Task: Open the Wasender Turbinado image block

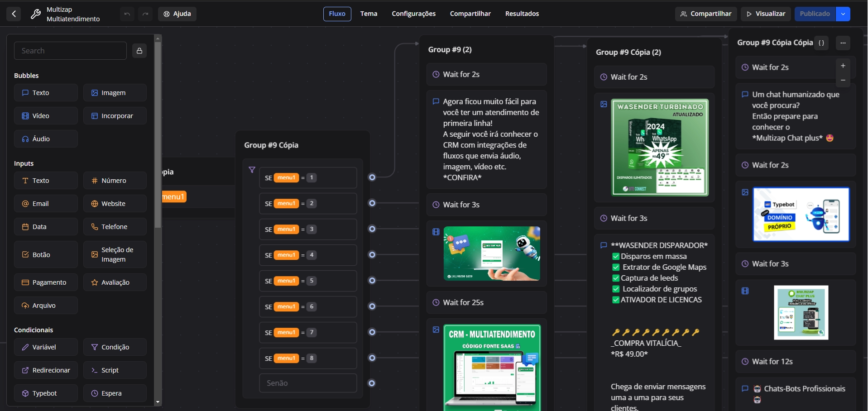Action: (660, 148)
